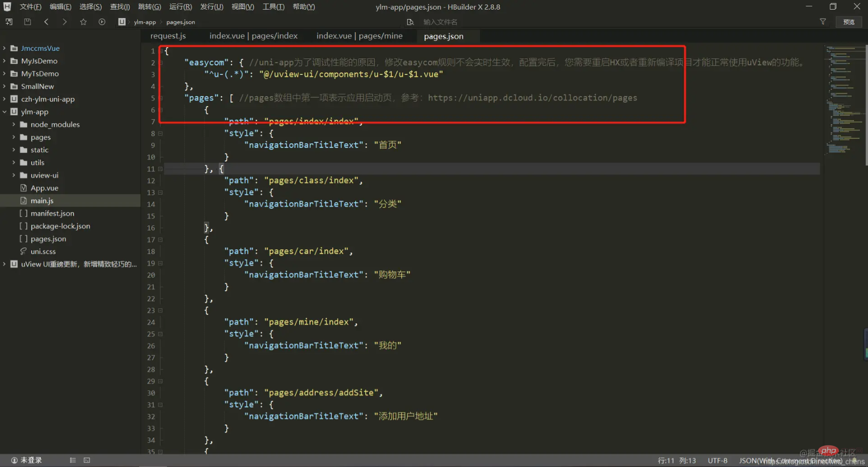Toggle code fold marker at line 13
Screen dimensions: 868x467
click(160, 192)
